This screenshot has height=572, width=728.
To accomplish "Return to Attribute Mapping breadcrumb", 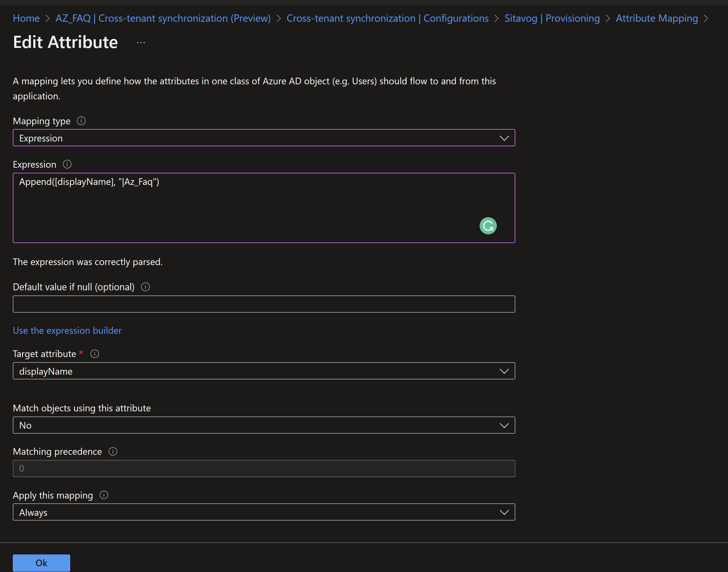I will coord(657,19).
